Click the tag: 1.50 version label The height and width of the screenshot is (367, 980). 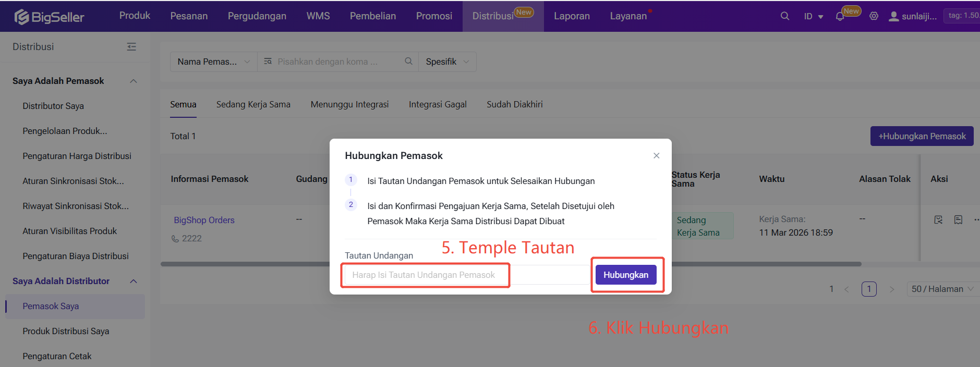pyautogui.click(x=962, y=16)
